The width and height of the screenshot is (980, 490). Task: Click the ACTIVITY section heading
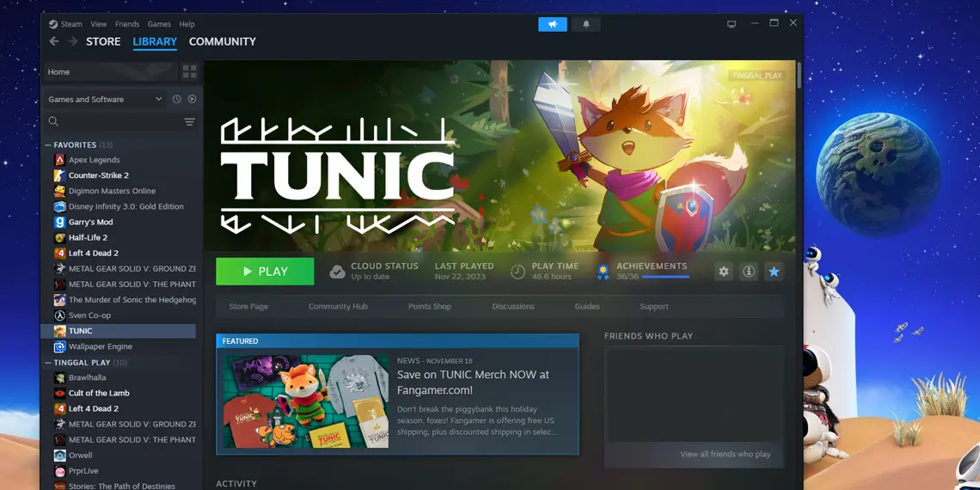[236, 484]
